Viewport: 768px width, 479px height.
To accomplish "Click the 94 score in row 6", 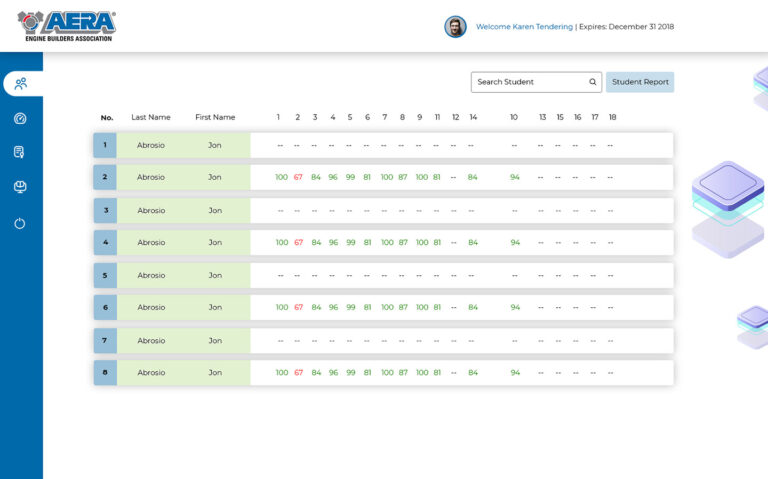I will (x=514, y=307).
